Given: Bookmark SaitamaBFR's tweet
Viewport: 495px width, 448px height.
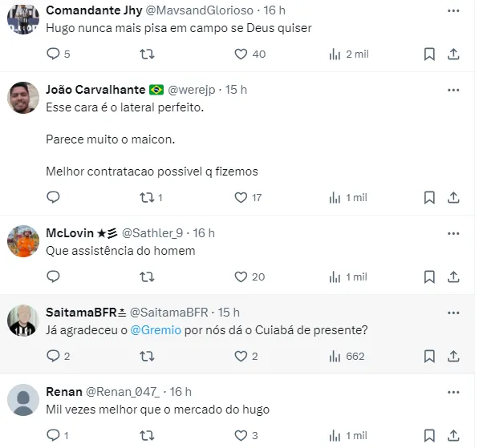Looking at the screenshot, I should click(429, 356).
